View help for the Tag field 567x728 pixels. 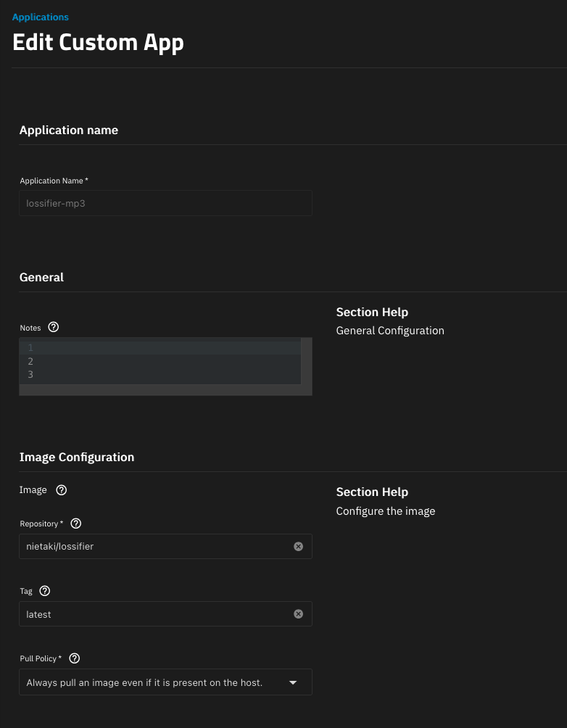[44, 591]
